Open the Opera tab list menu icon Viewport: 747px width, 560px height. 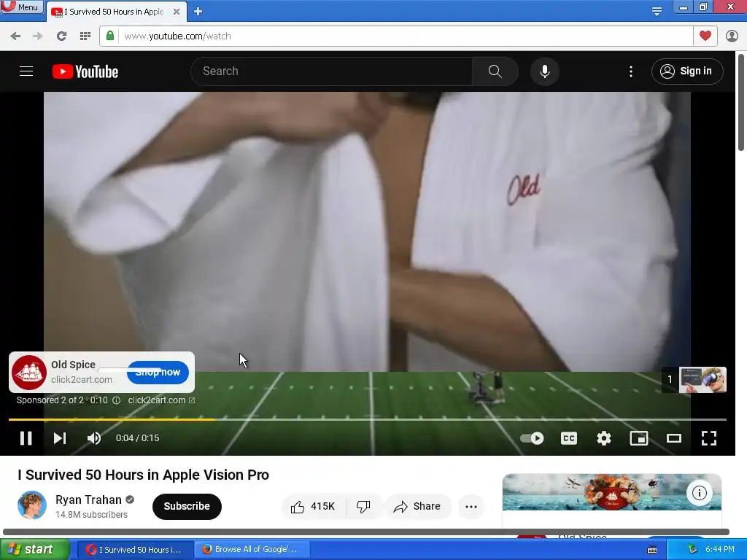[x=657, y=11]
